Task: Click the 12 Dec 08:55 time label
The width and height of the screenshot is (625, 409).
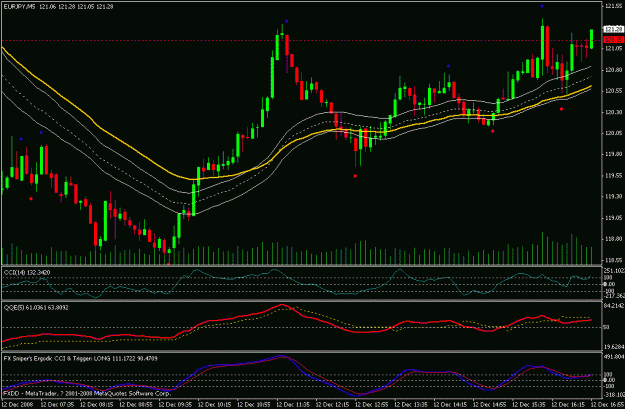Action: point(136,404)
